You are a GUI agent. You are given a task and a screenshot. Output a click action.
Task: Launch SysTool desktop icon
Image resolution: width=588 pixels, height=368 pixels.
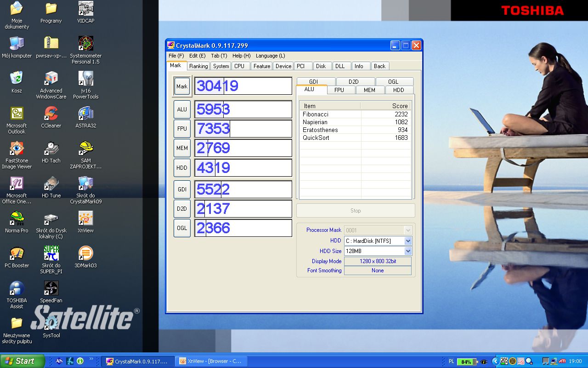(51, 327)
